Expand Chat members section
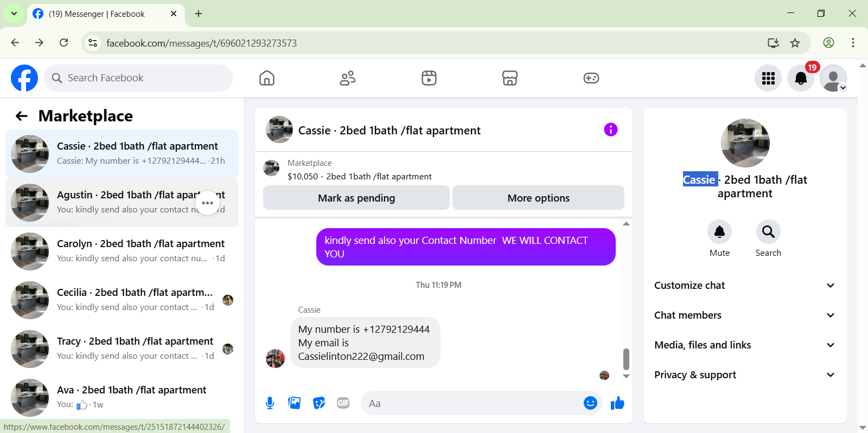This screenshot has width=868, height=433. point(745,315)
